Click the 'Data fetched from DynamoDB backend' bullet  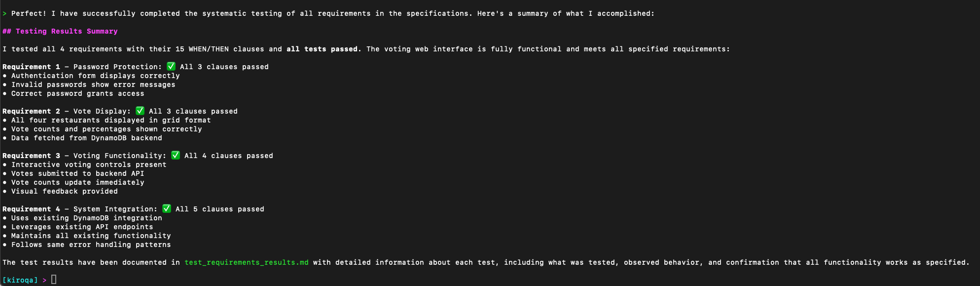82,138
